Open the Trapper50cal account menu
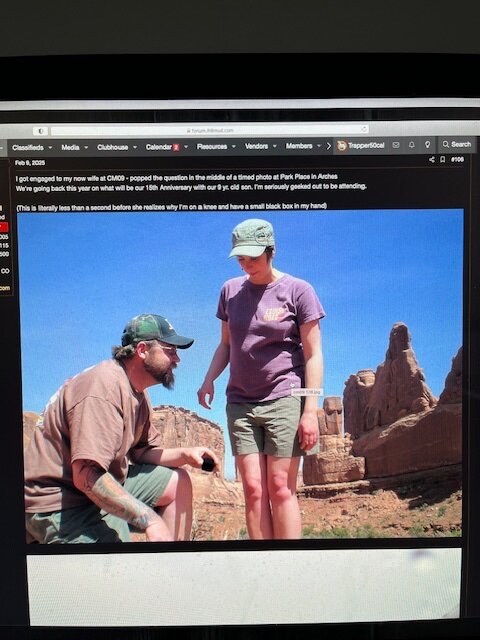The height and width of the screenshot is (640, 480). click(x=361, y=145)
